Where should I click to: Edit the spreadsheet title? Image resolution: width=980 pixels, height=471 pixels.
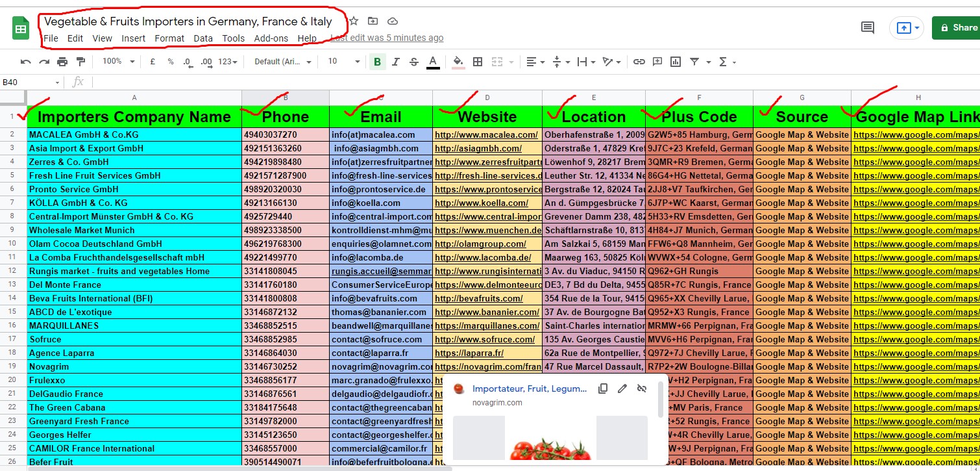point(188,21)
